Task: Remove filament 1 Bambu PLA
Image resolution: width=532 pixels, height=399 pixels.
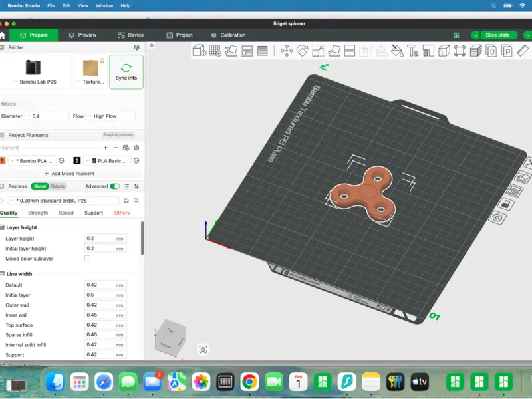Action: 61,160
